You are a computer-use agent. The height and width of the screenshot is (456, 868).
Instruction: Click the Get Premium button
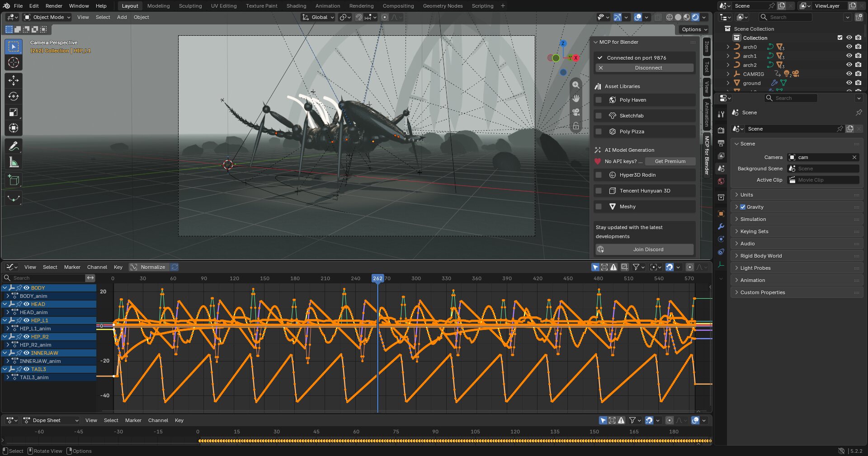[670, 161]
